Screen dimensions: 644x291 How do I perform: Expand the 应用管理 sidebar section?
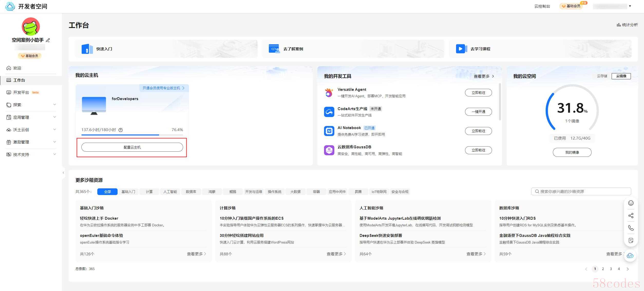(x=31, y=117)
